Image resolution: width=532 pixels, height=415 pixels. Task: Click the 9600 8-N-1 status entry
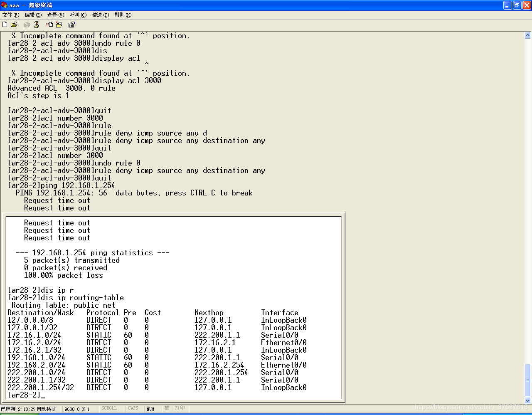point(77,409)
